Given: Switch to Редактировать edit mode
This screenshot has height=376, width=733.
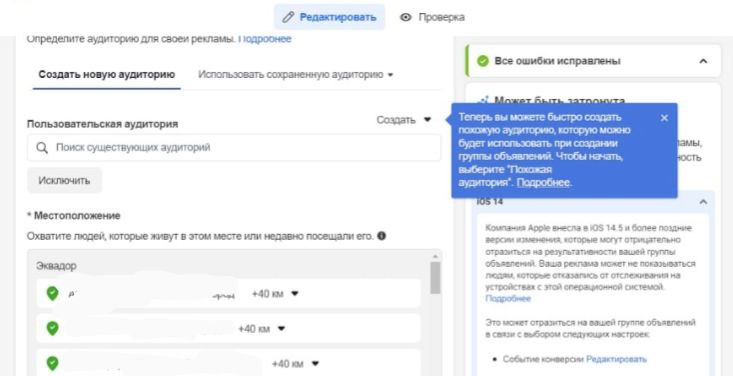Looking at the screenshot, I should 329,17.
